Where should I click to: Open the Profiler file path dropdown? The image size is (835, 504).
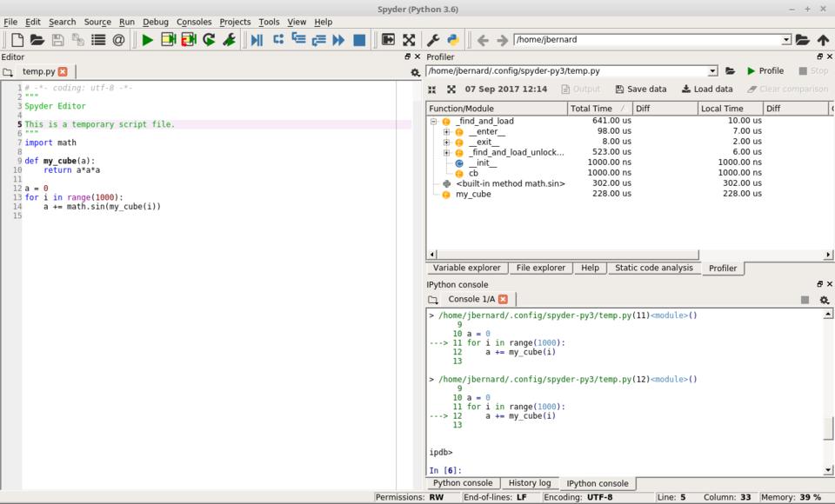pos(712,71)
